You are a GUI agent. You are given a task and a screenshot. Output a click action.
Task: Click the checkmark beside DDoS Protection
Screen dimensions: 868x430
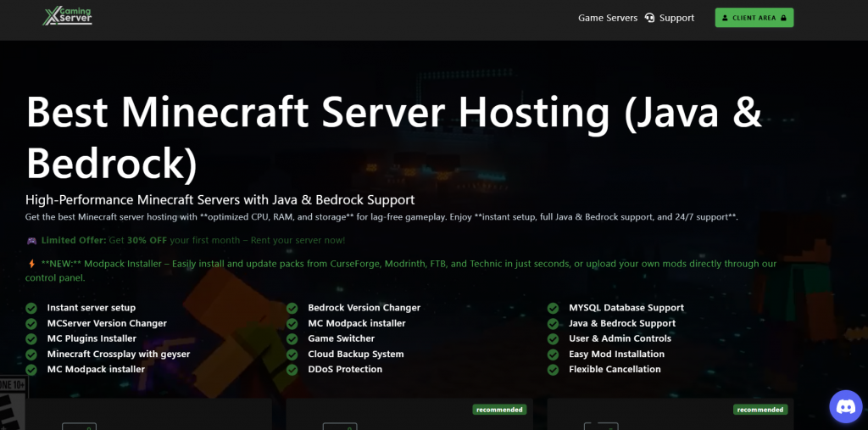pyautogui.click(x=292, y=370)
